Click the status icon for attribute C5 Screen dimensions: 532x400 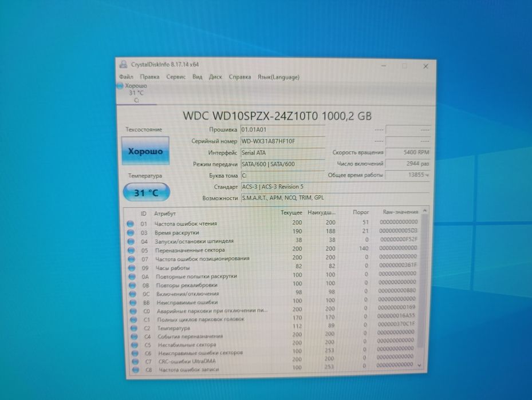(135, 344)
